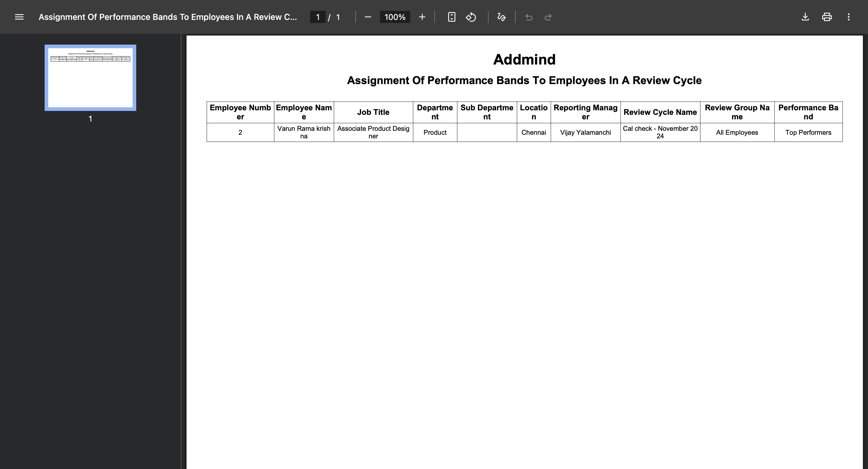Click the zoom out minus button
The image size is (868, 469).
tap(368, 17)
